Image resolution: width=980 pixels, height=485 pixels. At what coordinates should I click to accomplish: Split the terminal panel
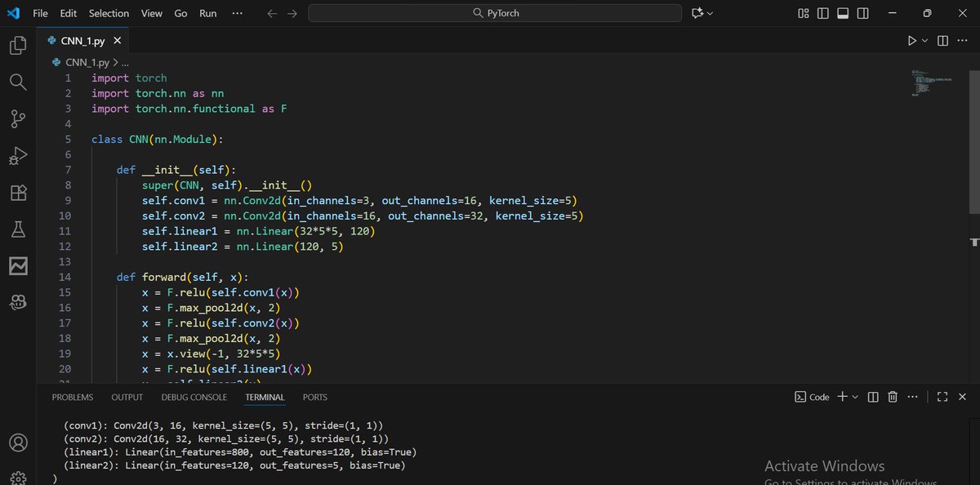tap(873, 397)
